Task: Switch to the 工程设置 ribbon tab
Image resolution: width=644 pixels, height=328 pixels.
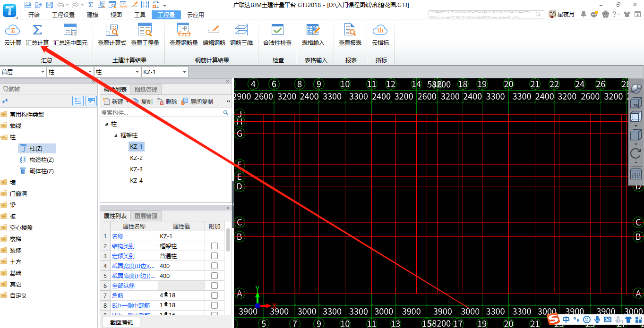Action: [63, 15]
